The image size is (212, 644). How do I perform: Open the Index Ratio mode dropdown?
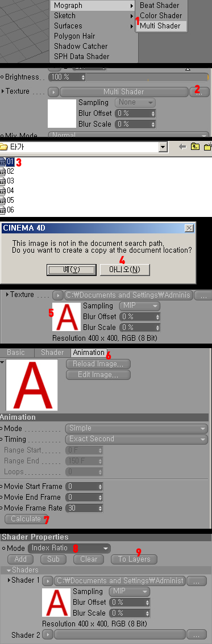(x=69, y=548)
